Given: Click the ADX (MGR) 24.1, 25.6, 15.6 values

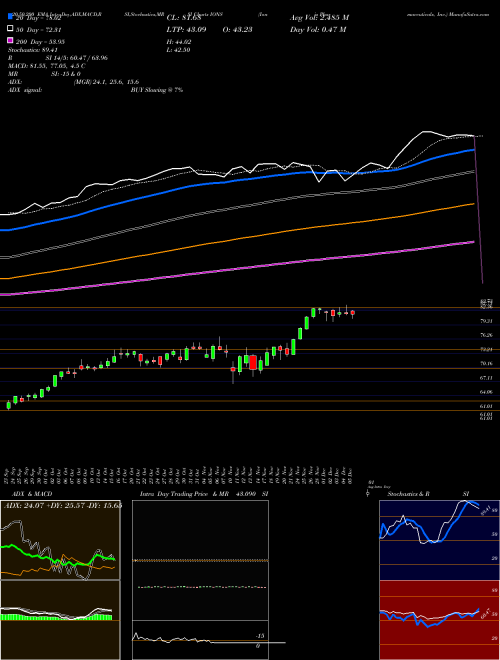Looking at the screenshot, I should [x=106, y=82].
